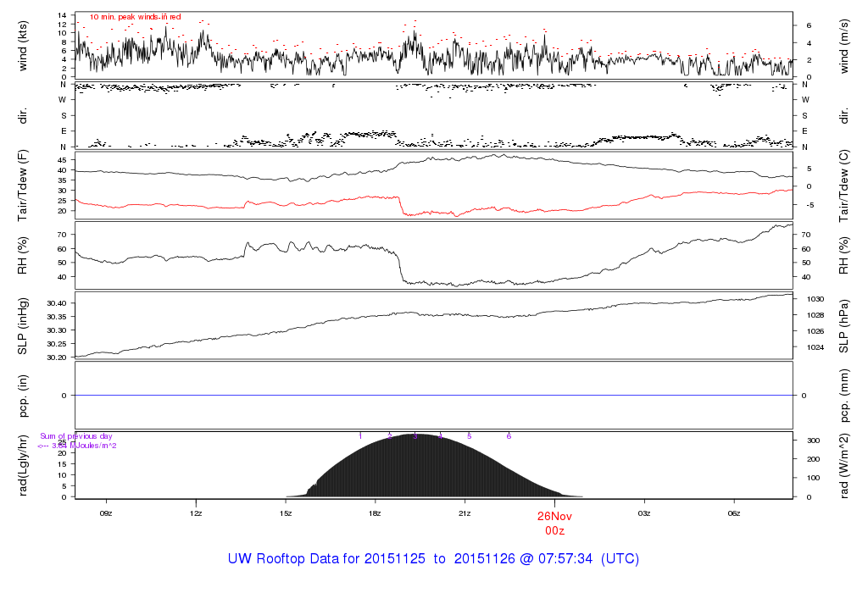Click the red '26Nov' date label

click(554, 516)
